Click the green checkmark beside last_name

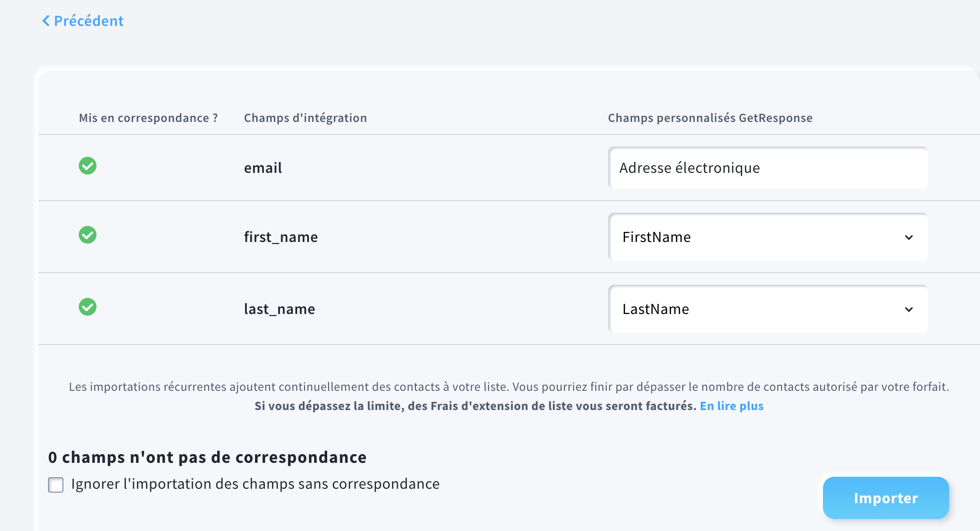tap(87, 307)
